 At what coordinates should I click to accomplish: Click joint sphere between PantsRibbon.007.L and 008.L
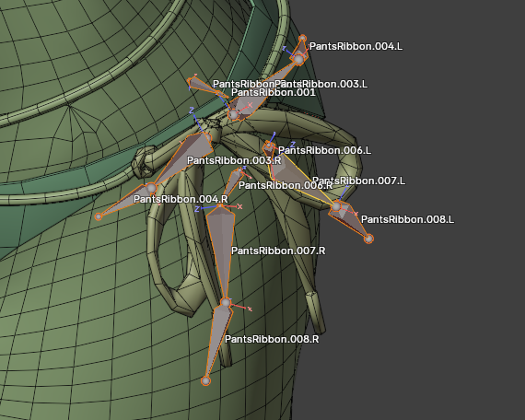(336, 206)
